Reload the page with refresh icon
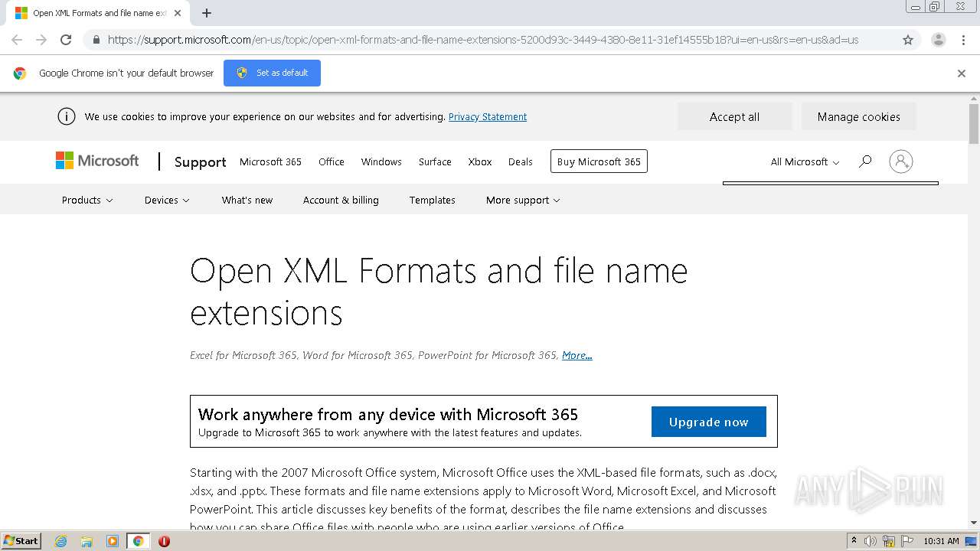The width and height of the screenshot is (980, 551). (66, 40)
